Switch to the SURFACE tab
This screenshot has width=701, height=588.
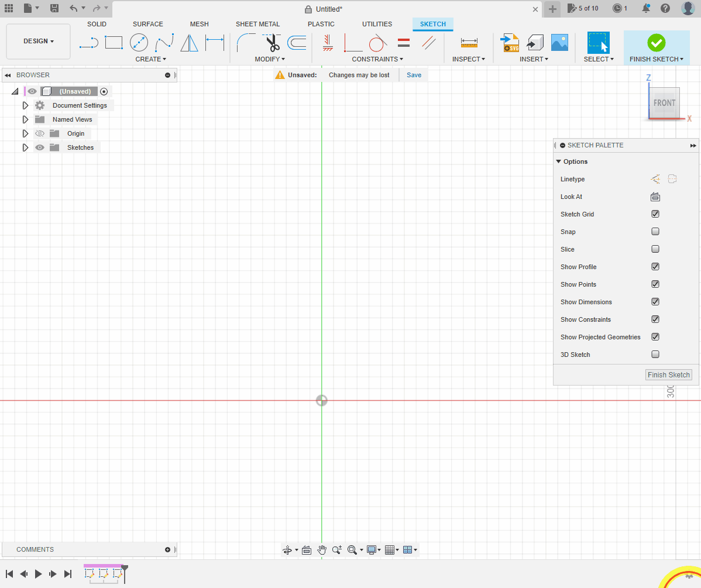[147, 24]
